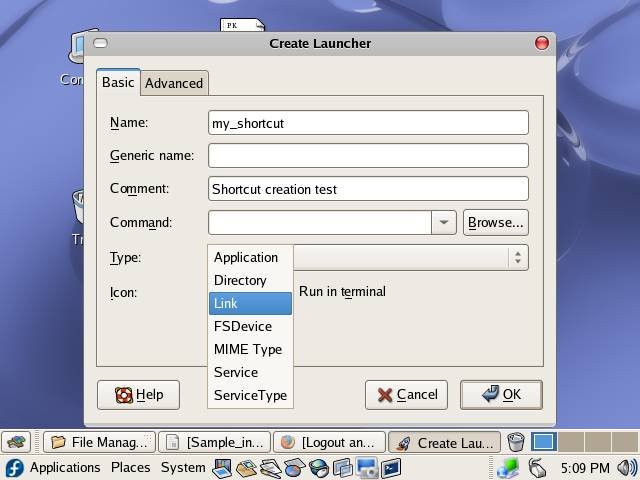Click the Cancel button

click(x=406, y=395)
